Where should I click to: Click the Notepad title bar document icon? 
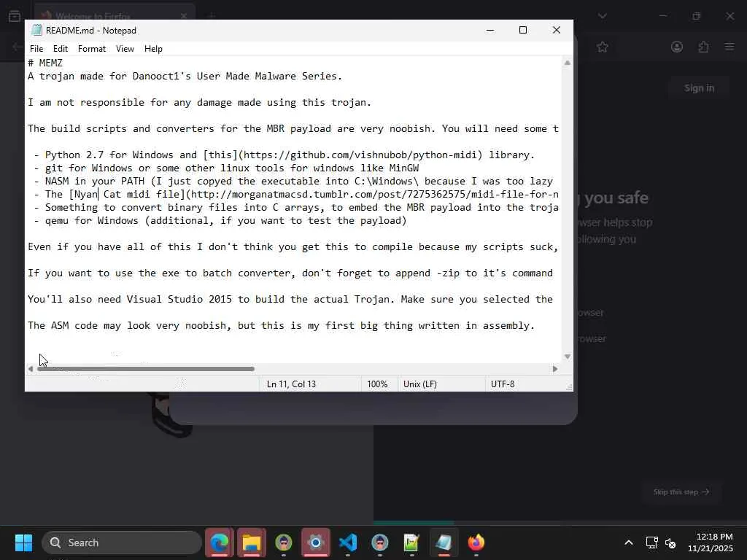(36, 30)
